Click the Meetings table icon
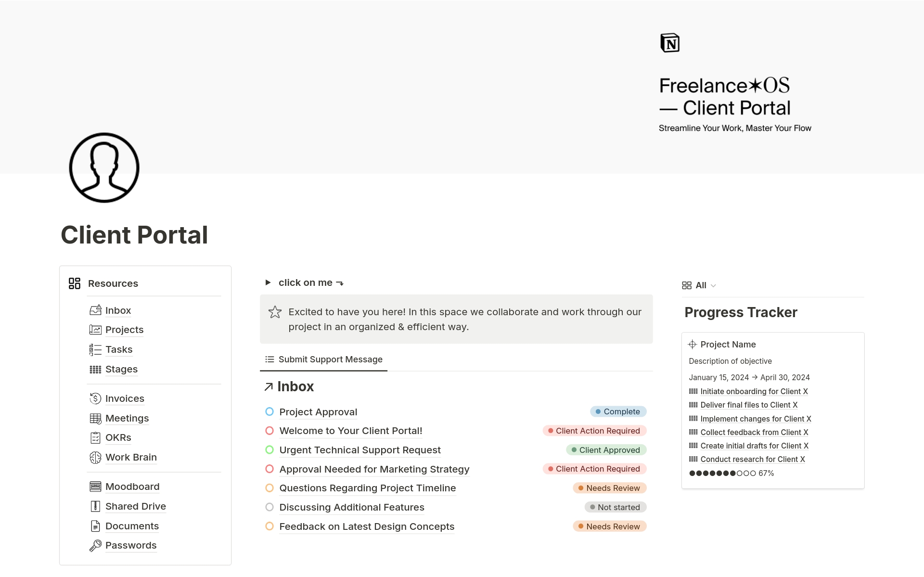 coord(95,418)
